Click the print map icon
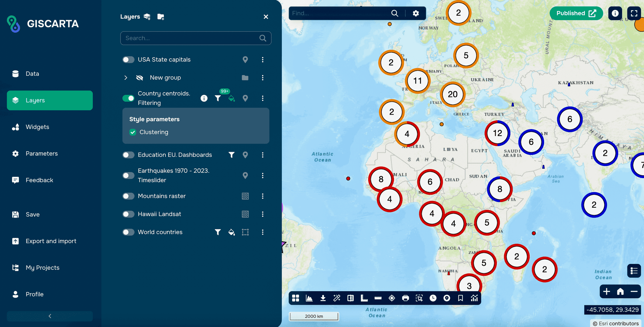 pos(406,298)
